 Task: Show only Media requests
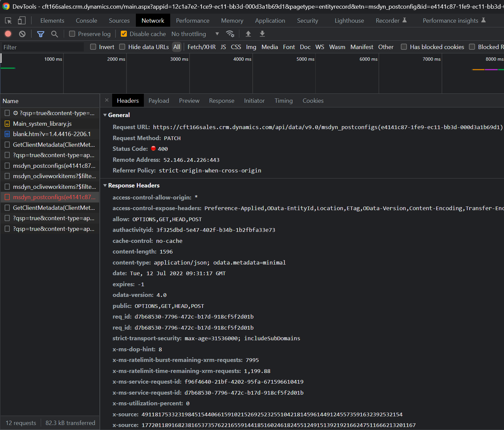[x=270, y=47]
